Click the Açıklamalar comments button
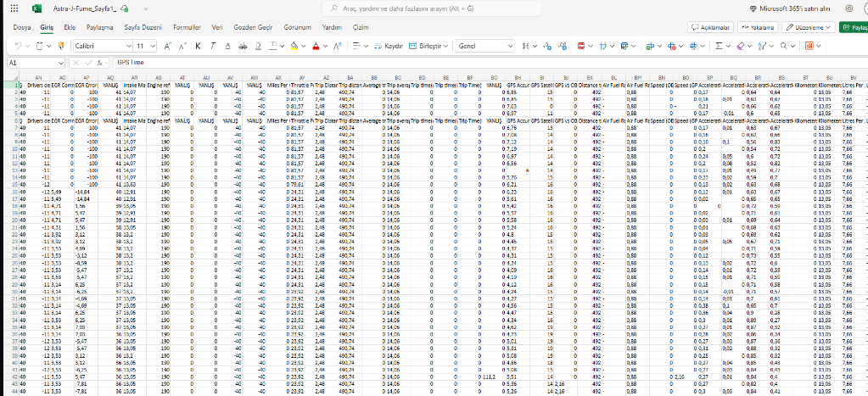The width and height of the screenshot is (868, 396). pos(711,27)
